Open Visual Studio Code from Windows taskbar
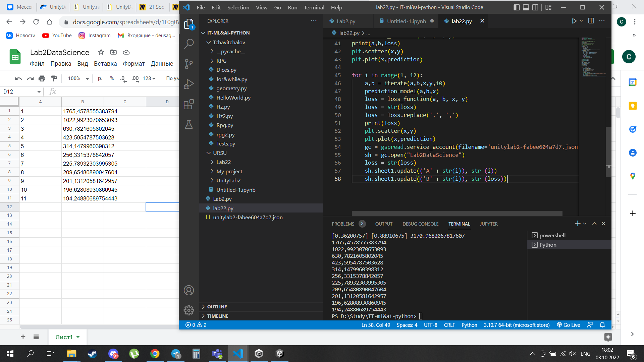Image resolution: width=644 pixels, height=362 pixels. 238,354
